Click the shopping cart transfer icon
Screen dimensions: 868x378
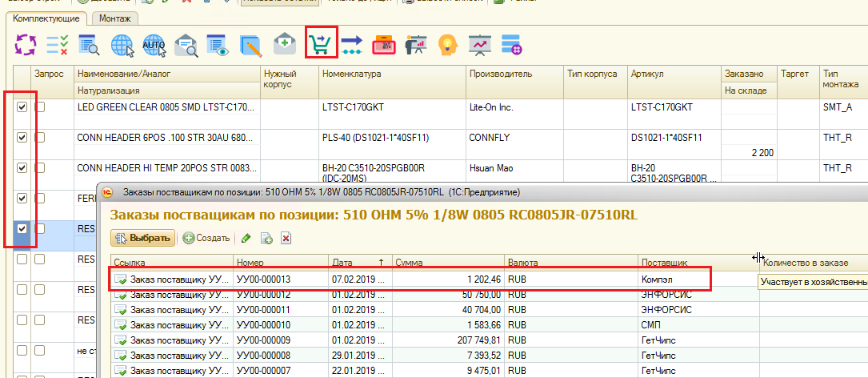[x=322, y=44]
